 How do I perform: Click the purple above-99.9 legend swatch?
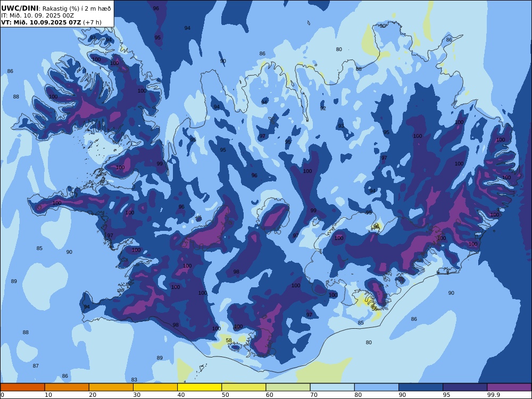pos(509,387)
